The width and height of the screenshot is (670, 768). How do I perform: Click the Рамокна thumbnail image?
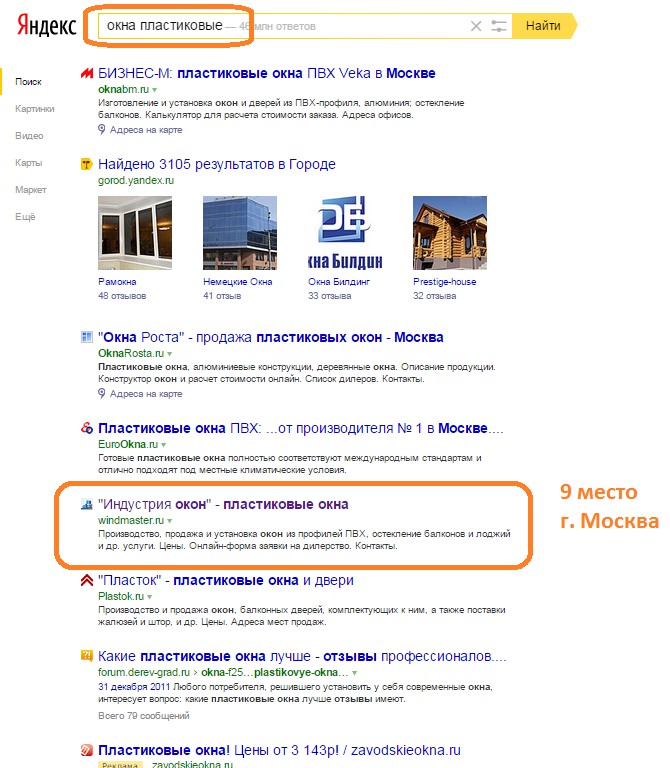click(135, 233)
